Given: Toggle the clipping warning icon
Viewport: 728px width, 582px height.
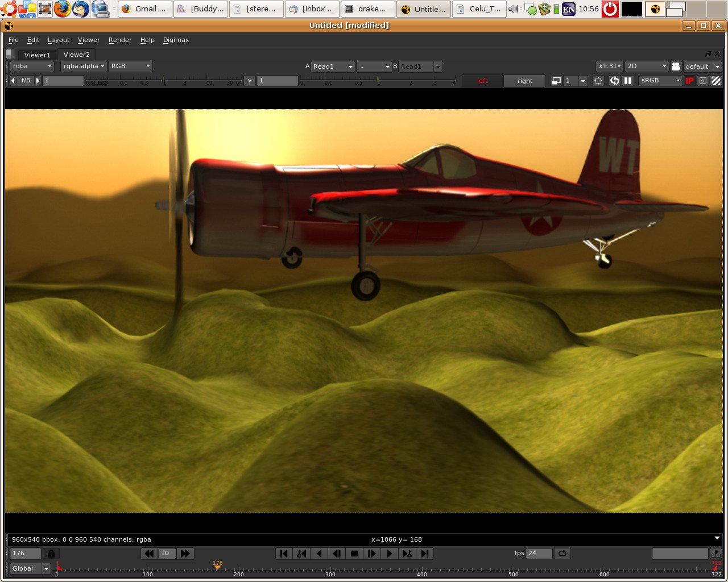Looking at the screenshot, I should coord(703,81).
